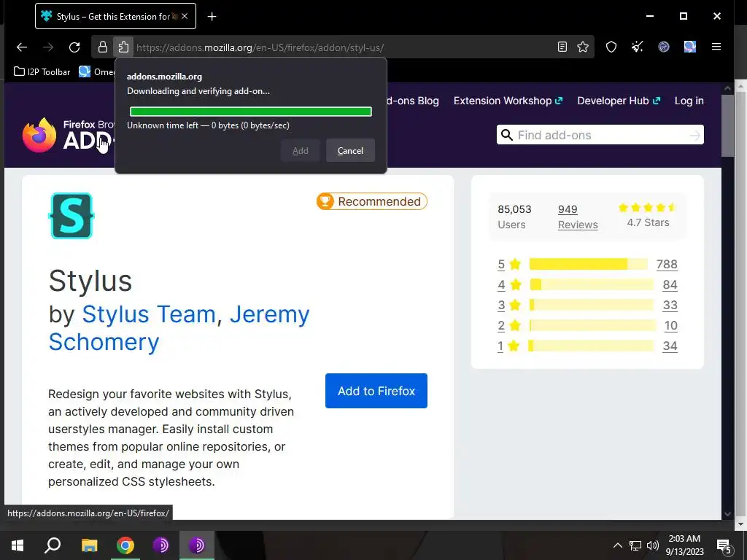
Task: Click the Firefox logo in the header
Action: pyautogui.click(x=39, y=135)
